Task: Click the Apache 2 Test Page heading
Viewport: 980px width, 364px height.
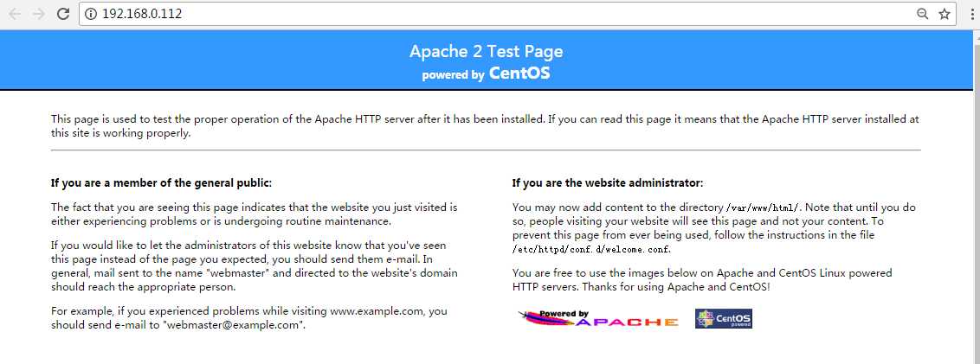Action: tap(486, 51)
